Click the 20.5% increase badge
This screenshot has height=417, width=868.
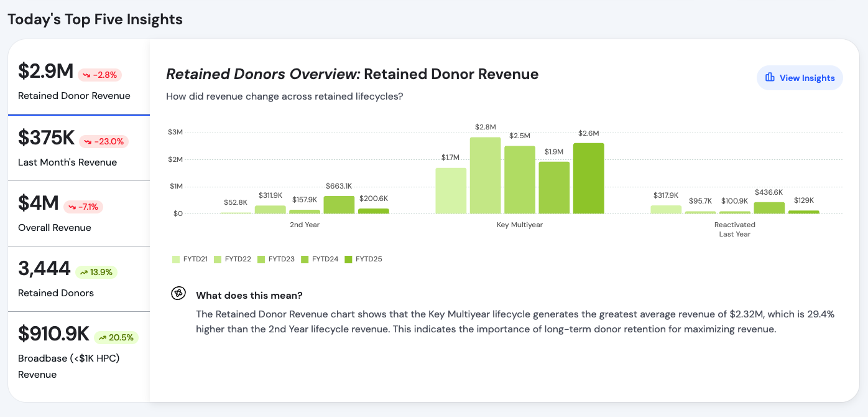click(116, 337)
